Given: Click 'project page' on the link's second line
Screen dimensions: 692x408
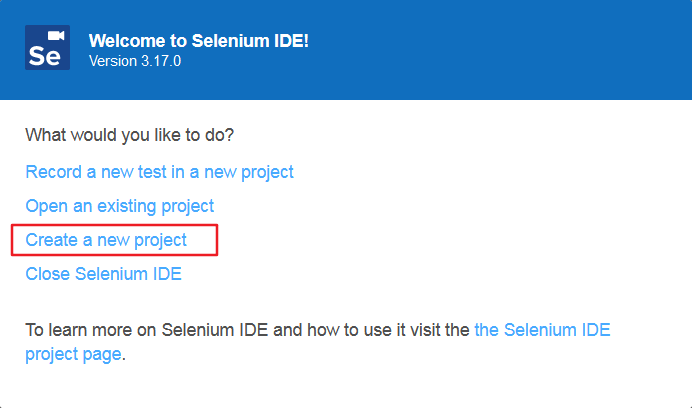Looking at the screenshot, I should click(x=73, y=353).
